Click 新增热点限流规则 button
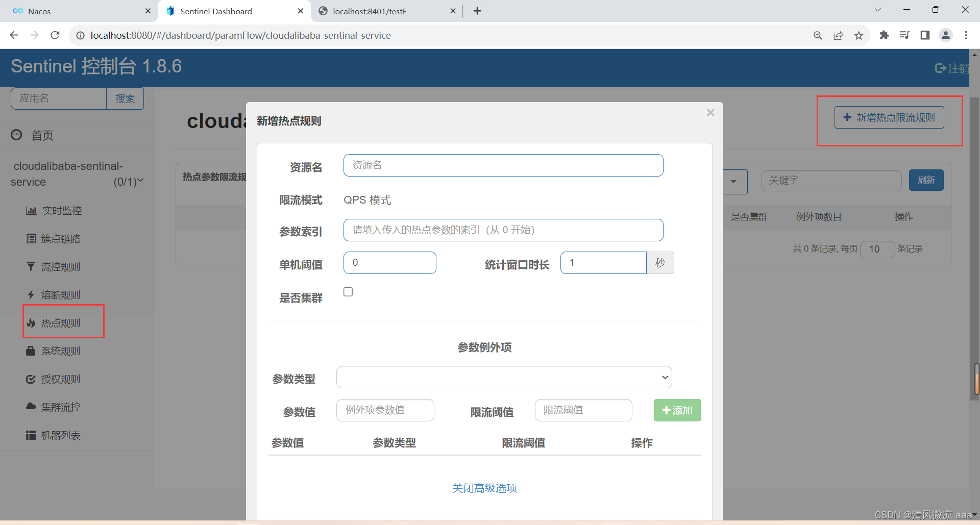The height and width of the screenshot is (525, 980). [x=889, y=117]
